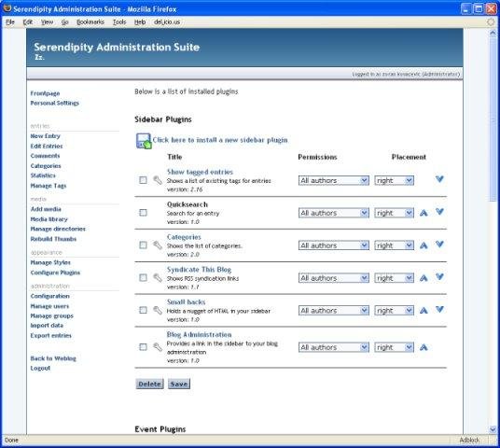Screen dimensions: 500x448
Task: Open Export entries link
Action: (50, 335)
